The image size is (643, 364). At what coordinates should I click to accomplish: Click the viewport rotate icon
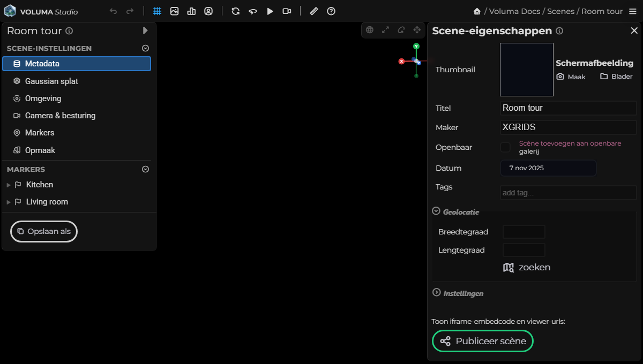(401, 30)
